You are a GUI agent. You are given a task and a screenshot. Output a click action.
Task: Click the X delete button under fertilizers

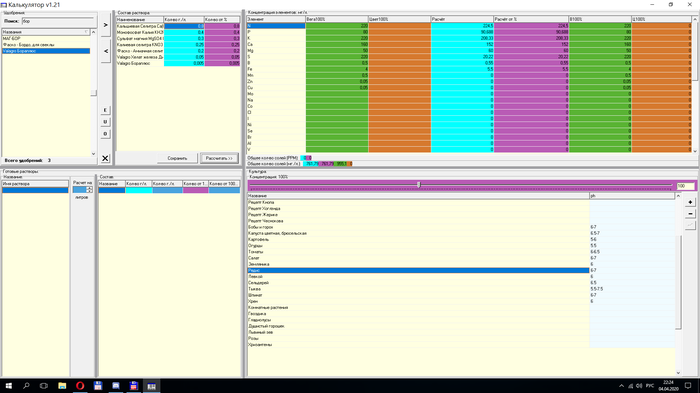[x=105, y=158]
